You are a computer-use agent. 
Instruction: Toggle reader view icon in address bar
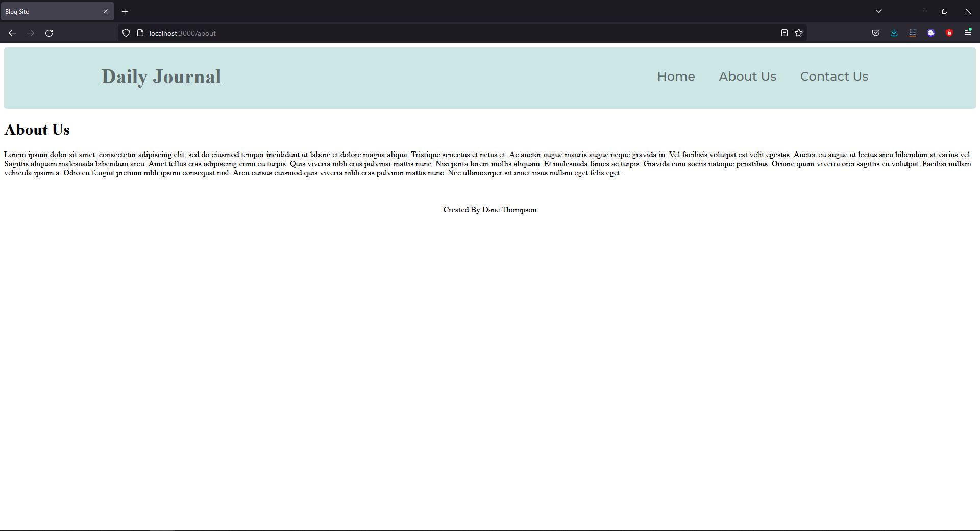click(x=785, y=33)
